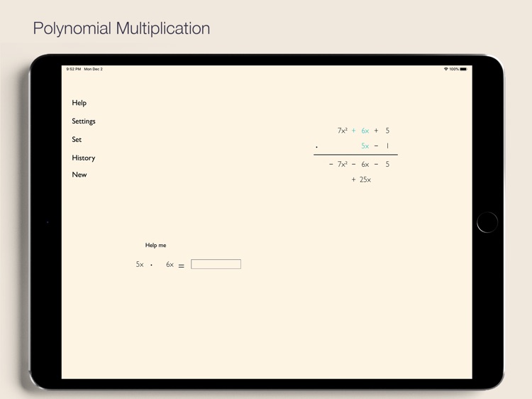Tap the Wi-Fi status icon
The image size is (532, 399).
coord(446,69)
